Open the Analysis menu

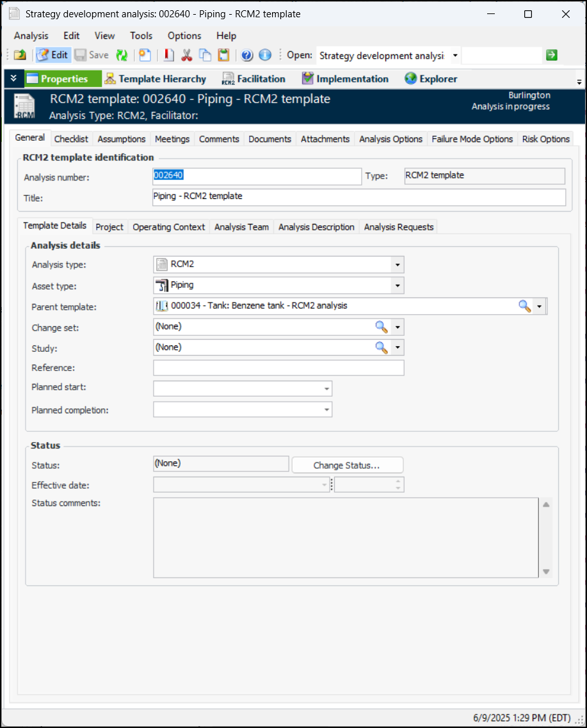pos(31,36)
